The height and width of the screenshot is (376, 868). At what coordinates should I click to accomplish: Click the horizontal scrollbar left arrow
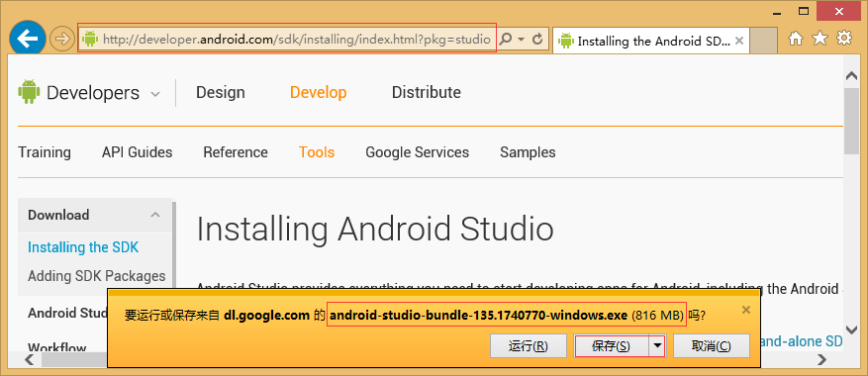[x=30, y=360]
